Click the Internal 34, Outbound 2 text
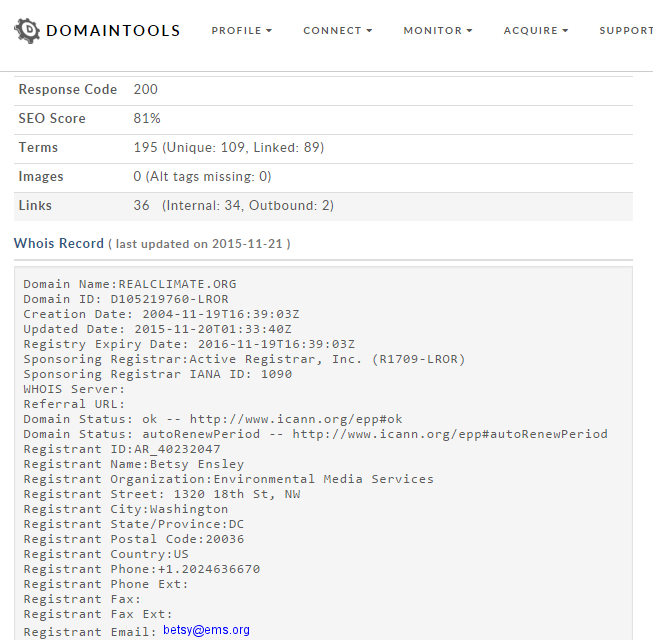This screenshot has height=640, width=653. [248, 206]
